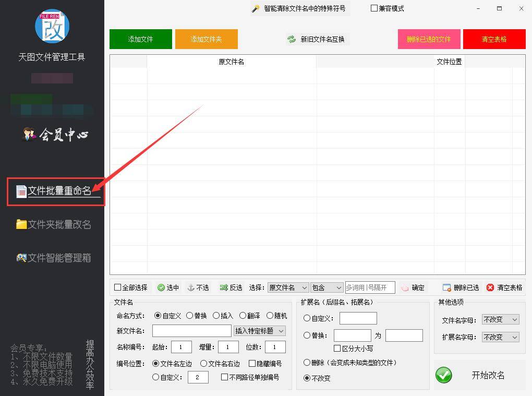Select 文件名左边 numbering position
The height and width of the screenshot is (396, 532).
[x=155, y=364]
